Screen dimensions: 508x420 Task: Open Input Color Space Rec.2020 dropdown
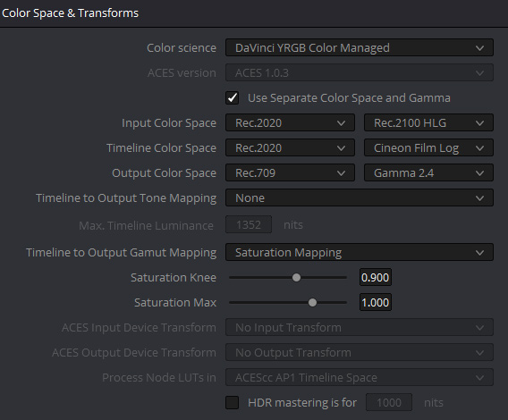pyautogui.click(x=290, y=122)
